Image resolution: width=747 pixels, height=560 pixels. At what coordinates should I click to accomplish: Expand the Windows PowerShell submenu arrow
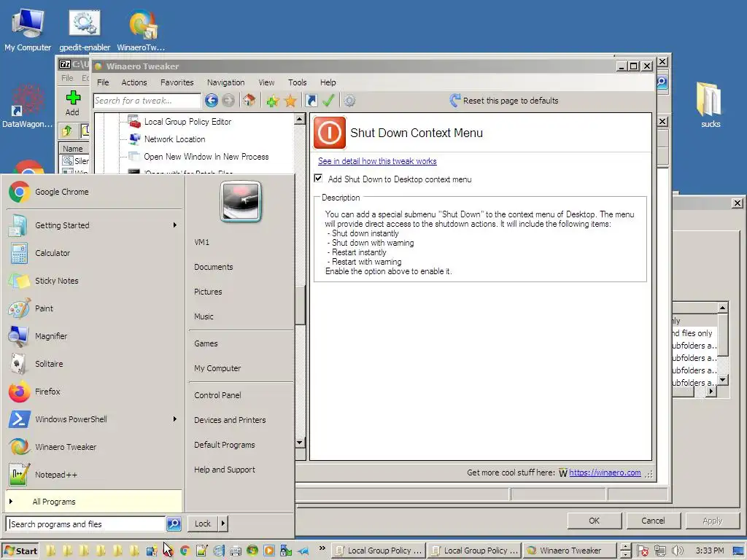coord(175,419)
